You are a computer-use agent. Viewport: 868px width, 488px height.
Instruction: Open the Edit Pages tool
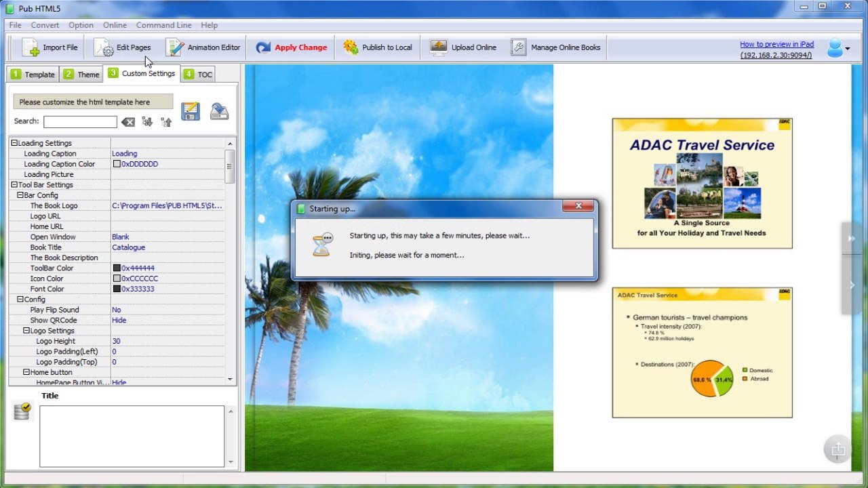tap(123, 47)
